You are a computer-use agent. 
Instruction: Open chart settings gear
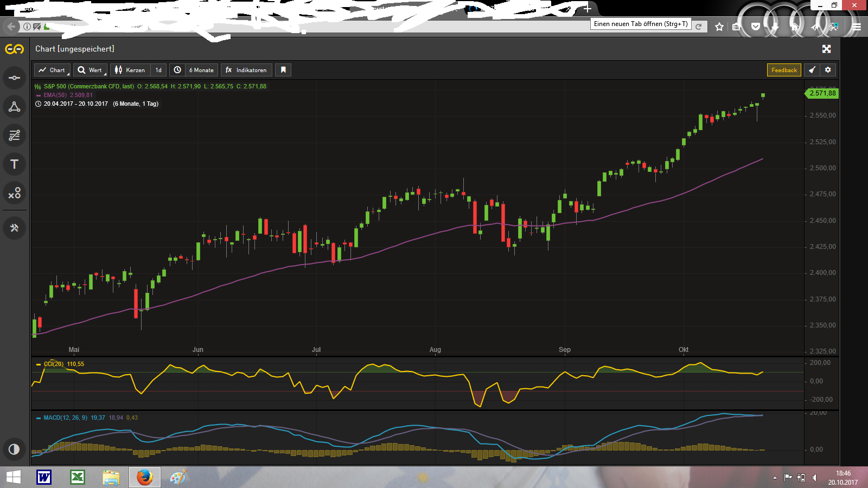click(828, 70)
